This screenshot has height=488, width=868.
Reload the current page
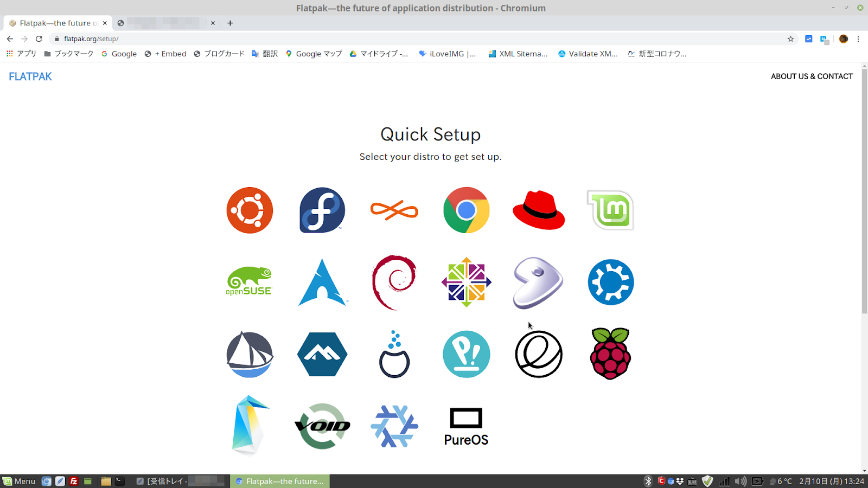point(39,38)
